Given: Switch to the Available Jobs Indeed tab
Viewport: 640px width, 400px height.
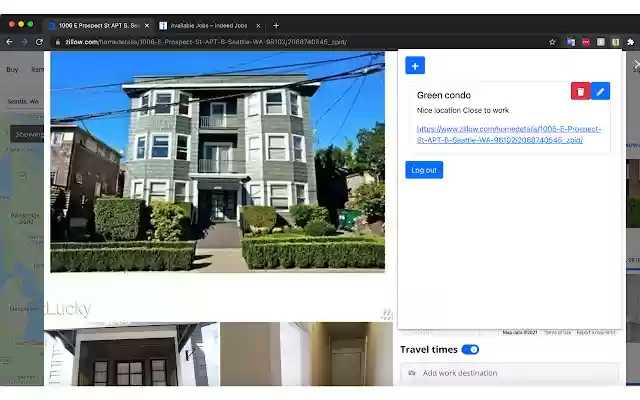Looking at the screenshot, I should [x=209, y=25].
